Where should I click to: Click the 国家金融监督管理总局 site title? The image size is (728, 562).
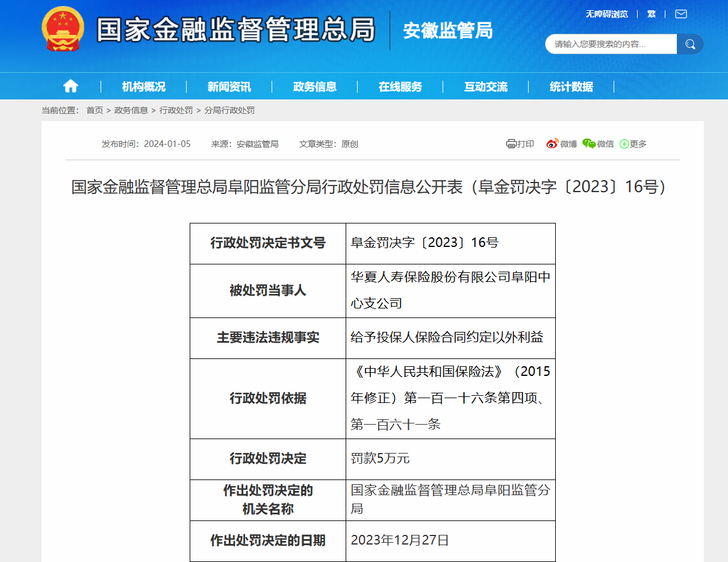(x=236, y=30)
